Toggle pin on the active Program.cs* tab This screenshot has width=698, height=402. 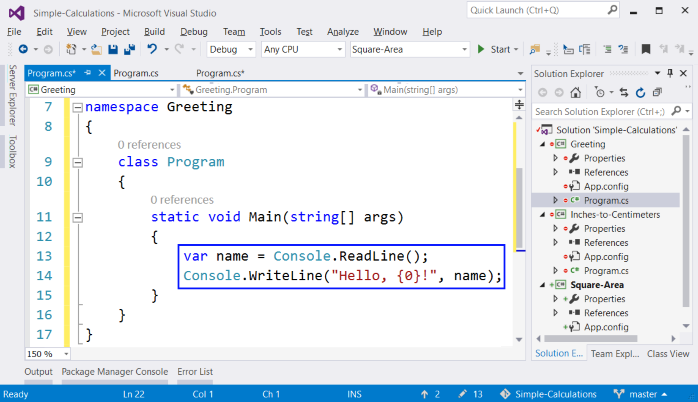coord(88,73)
